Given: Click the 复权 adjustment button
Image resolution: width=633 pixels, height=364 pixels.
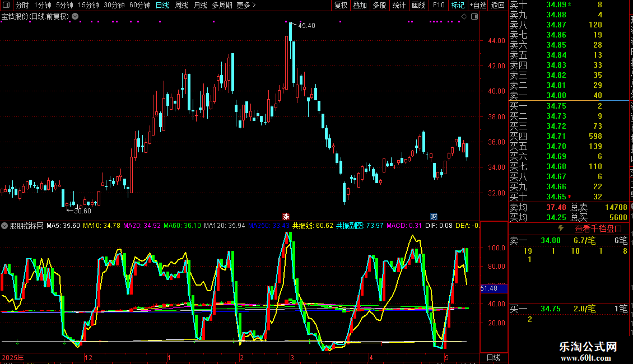Looking at the screenshot, I should (x=341, y=5).
